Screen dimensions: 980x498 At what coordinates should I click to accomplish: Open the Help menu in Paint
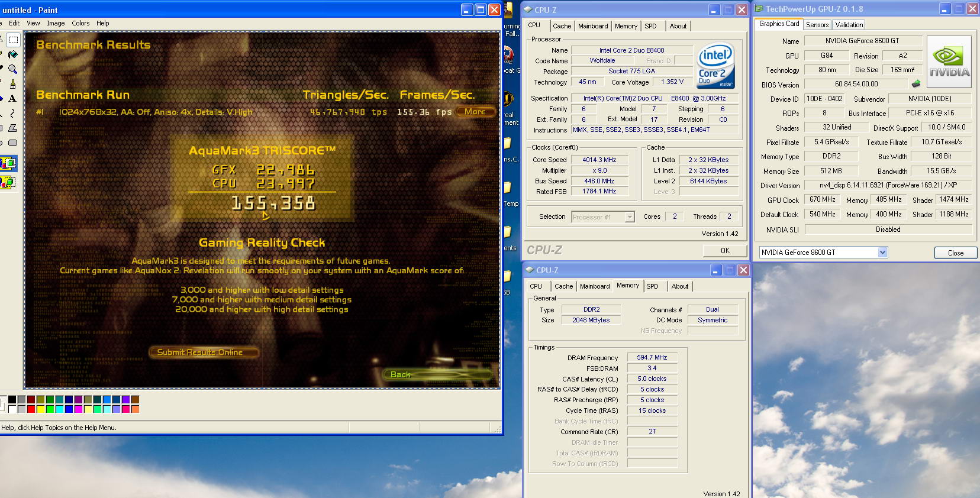[102, 23]
